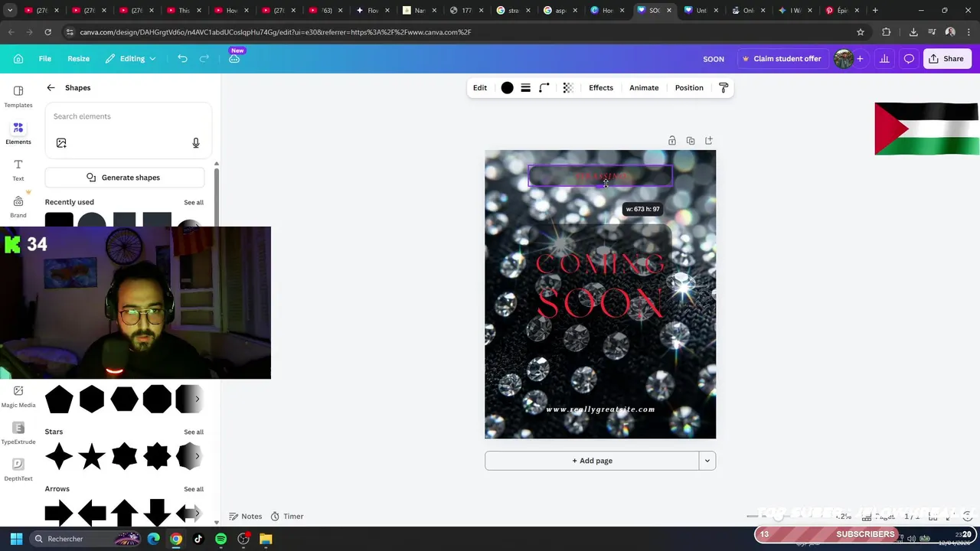Insert the pentagon shape

(x=59, y=399)
